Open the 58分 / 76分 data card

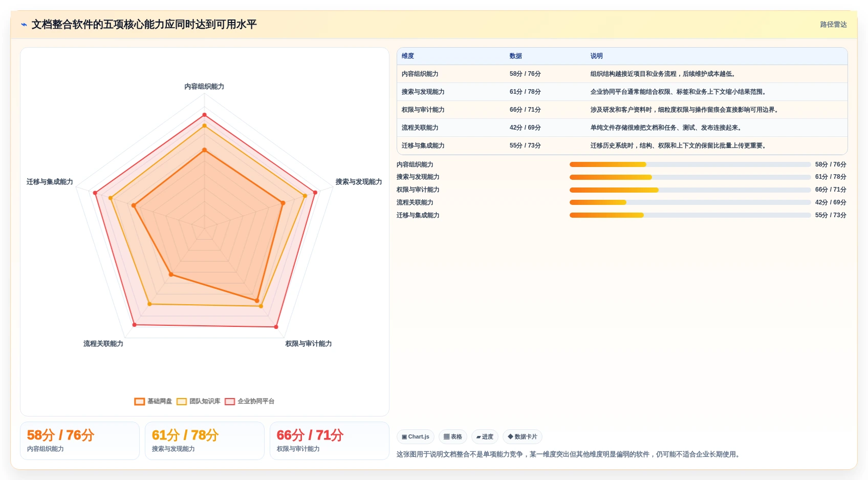(x=80, y=441)
